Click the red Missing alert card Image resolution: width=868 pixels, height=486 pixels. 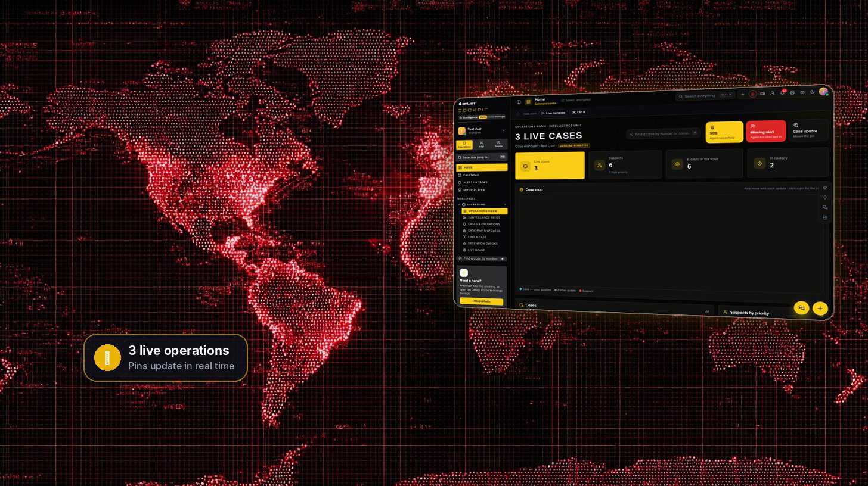pos(766,131)
